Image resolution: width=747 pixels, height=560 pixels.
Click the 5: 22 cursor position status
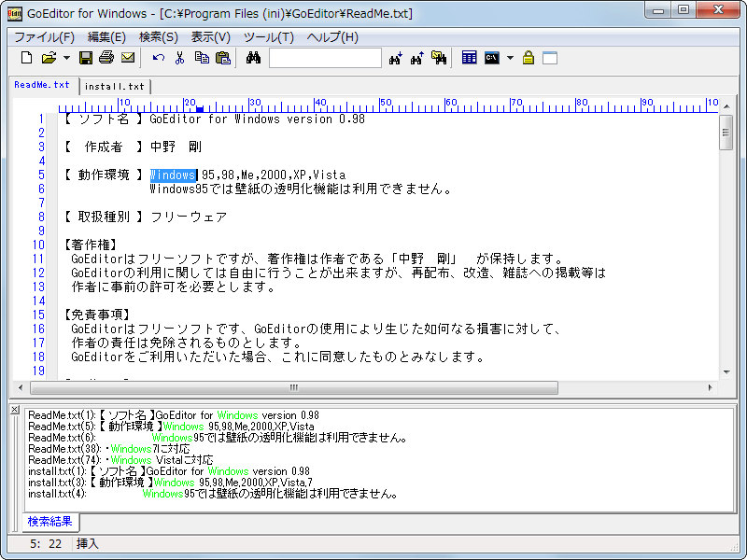[x=46, y=543]
